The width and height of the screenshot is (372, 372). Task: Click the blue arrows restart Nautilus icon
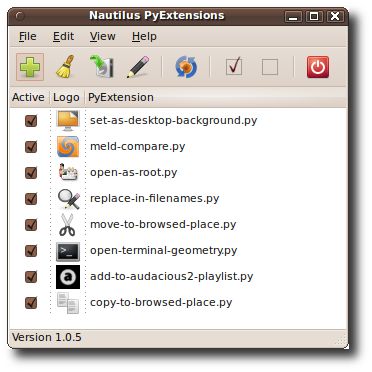(186, 67)
